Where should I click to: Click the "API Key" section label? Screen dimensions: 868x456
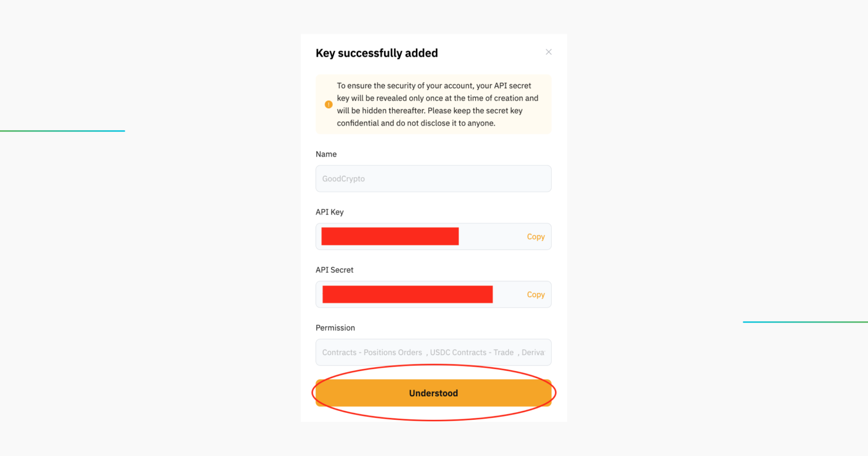click(x=329, y=212)
